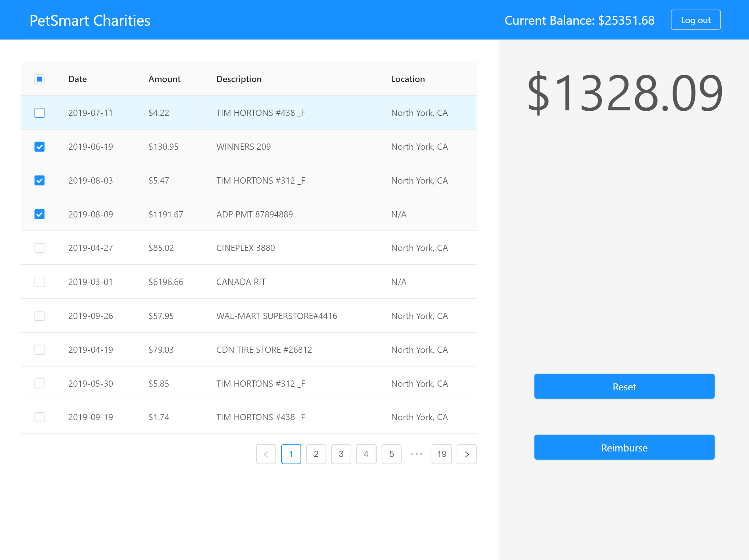Click the Reimburse button
749x560 pixels.
coord(624,447)
